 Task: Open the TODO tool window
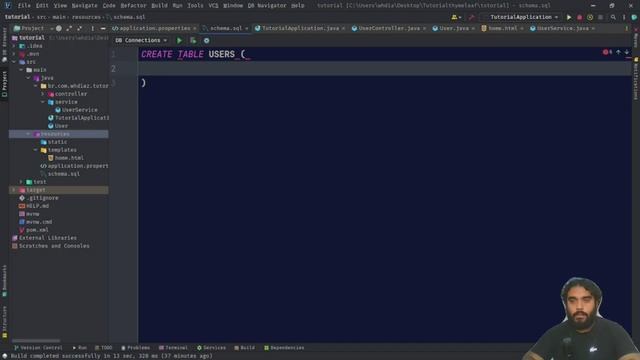103,348
